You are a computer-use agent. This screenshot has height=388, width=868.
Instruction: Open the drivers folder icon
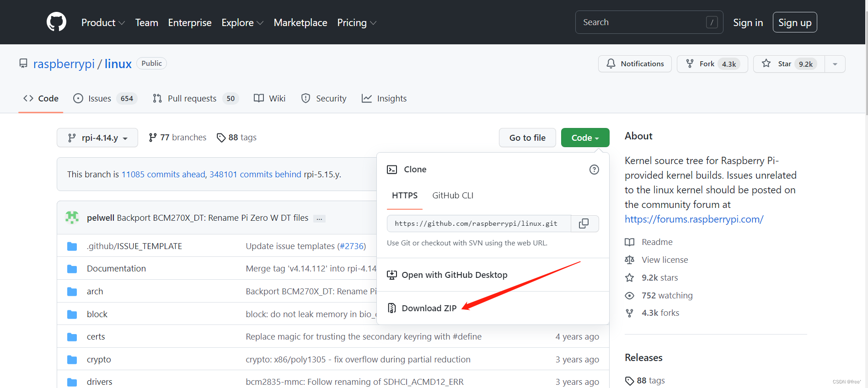pyautogui.click(x=72, y=382)
